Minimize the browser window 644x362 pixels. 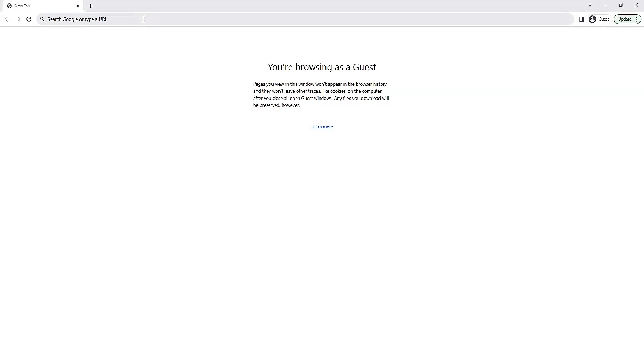click(x=605, y=5)
